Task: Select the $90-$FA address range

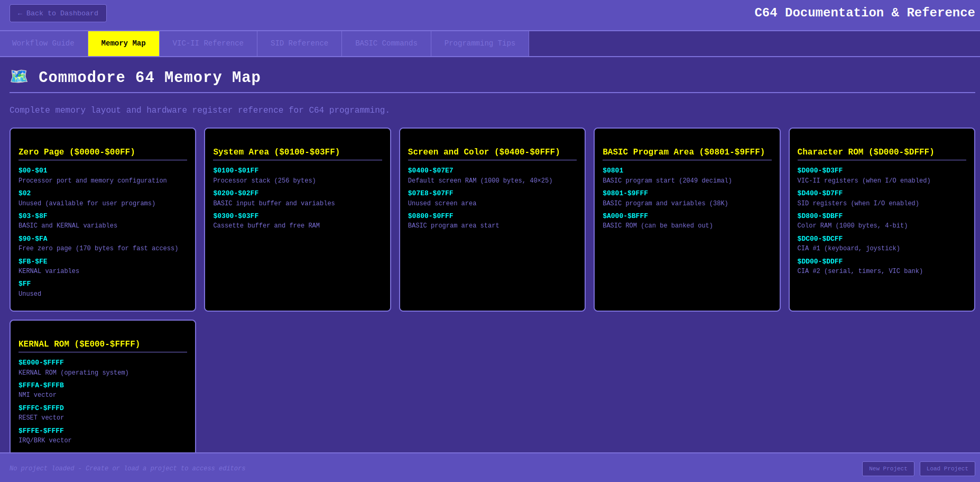Action: (33, 239)
